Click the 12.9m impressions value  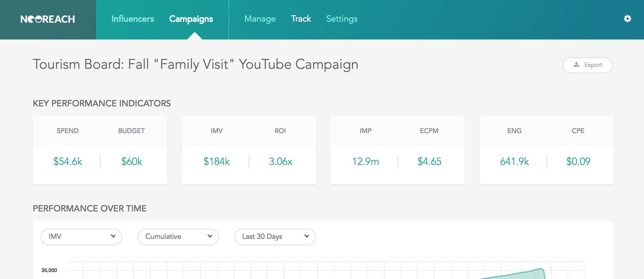tap(366, 161)
